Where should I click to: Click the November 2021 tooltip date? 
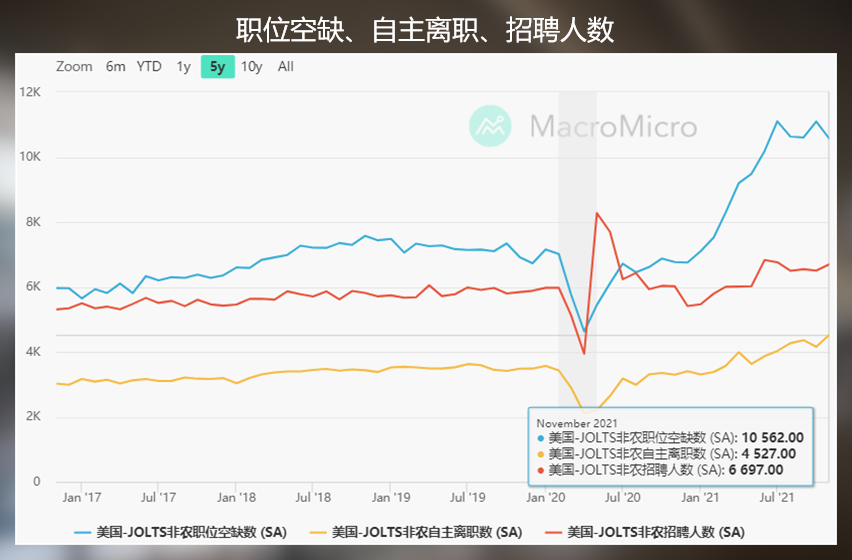[577, 423]
